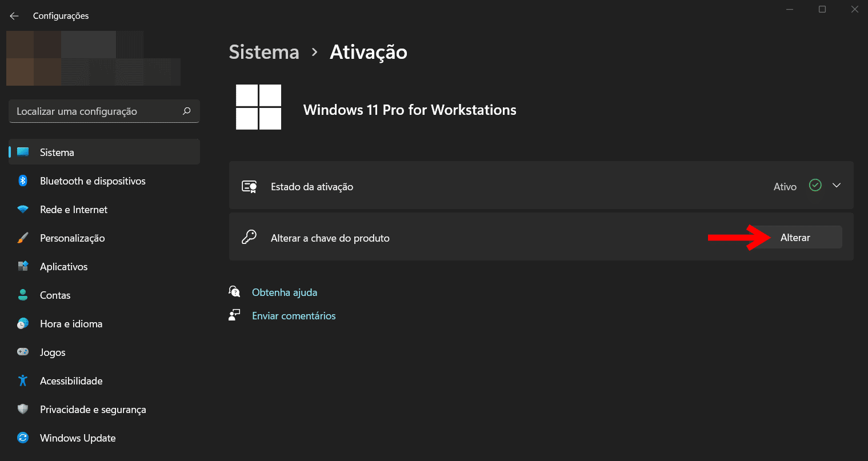Open Rede e Internet settings icon

tap(23, 209)
